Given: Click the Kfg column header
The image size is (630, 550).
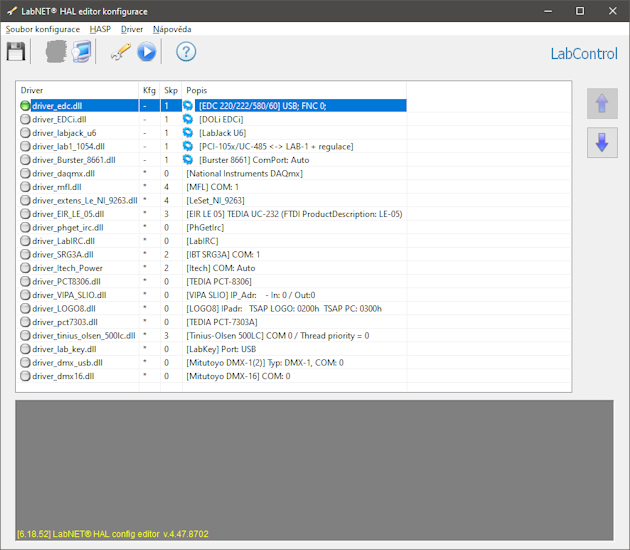Looking at the screenshot, I should 149,90.
